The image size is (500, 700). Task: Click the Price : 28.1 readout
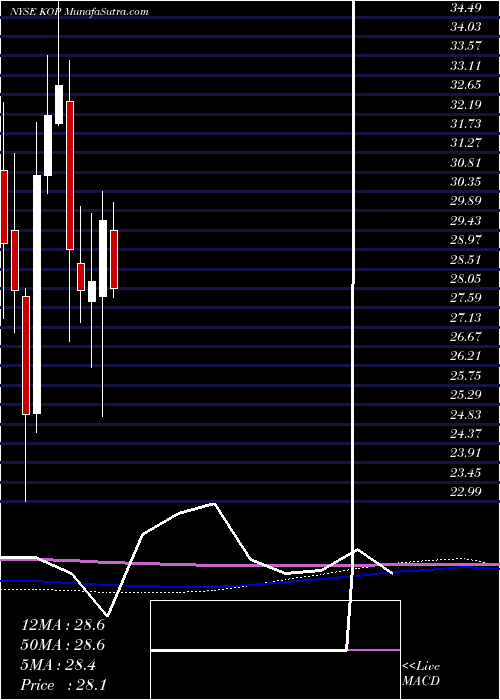point(62,685)
